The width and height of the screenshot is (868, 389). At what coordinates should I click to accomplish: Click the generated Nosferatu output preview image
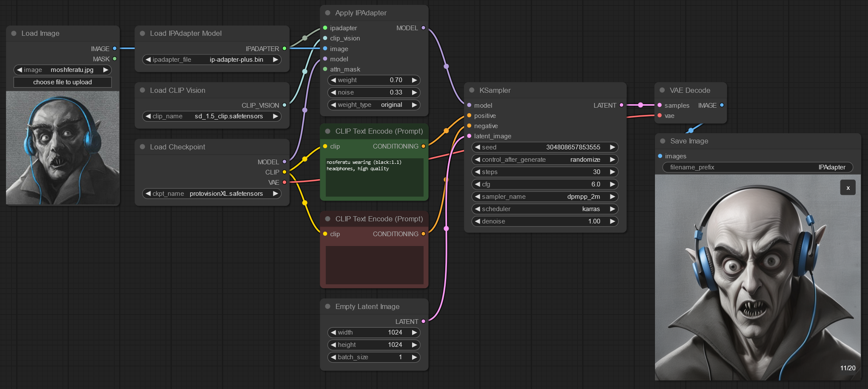(758, 277)
